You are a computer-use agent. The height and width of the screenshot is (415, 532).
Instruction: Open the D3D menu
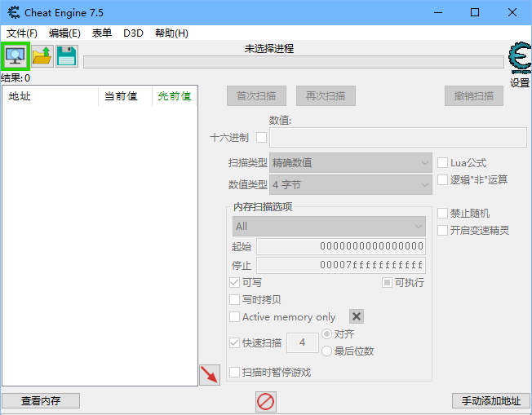pyautogui.click(x=133, y=33)
